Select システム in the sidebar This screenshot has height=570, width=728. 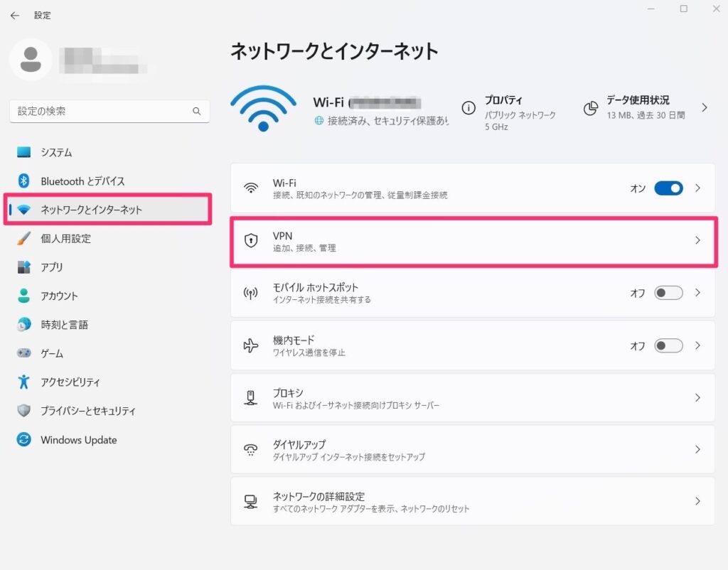56,153
